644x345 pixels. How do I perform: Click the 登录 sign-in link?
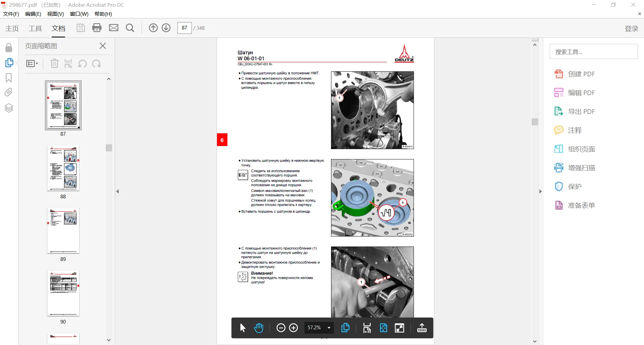[631, 28]
